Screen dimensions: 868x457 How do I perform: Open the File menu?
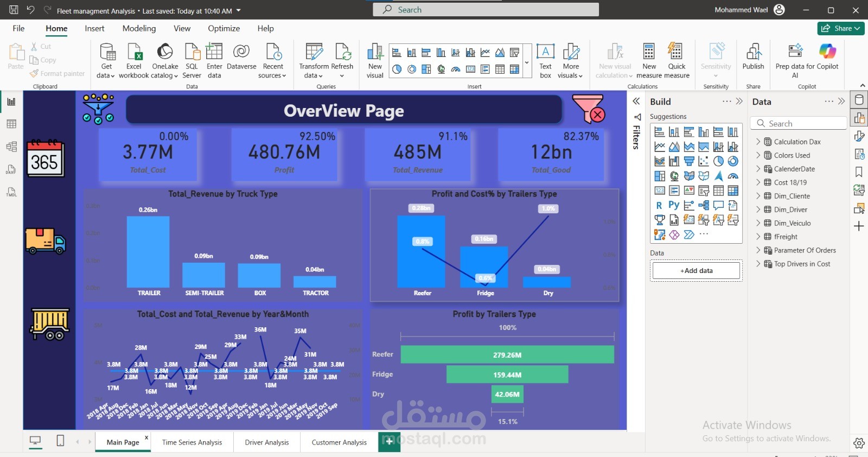coord(18,28)
